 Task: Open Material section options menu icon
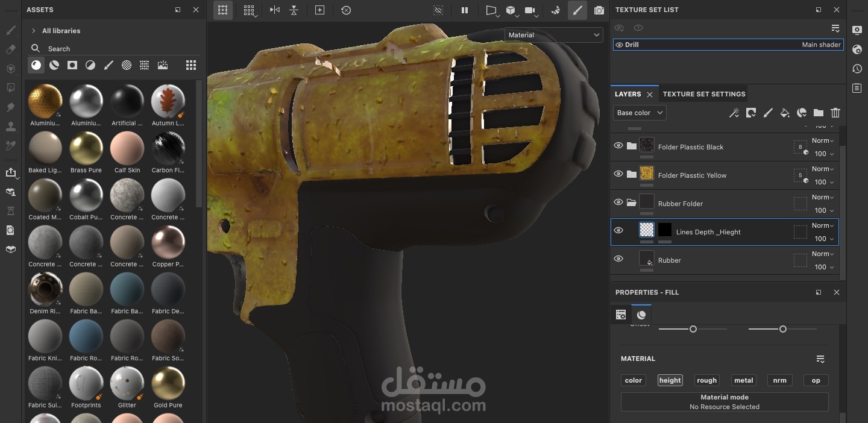pyautogui.click(x=820, y=359)
